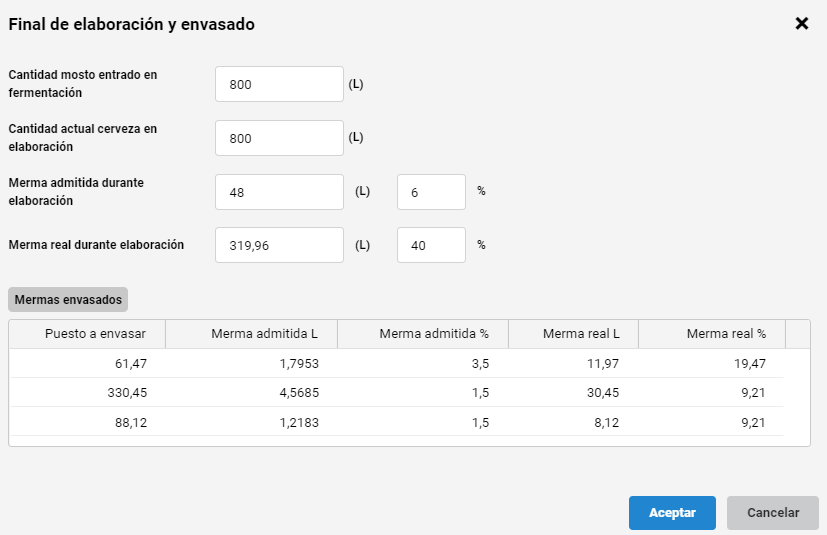Close the dialog with the X icon

(x=802, y=23)
